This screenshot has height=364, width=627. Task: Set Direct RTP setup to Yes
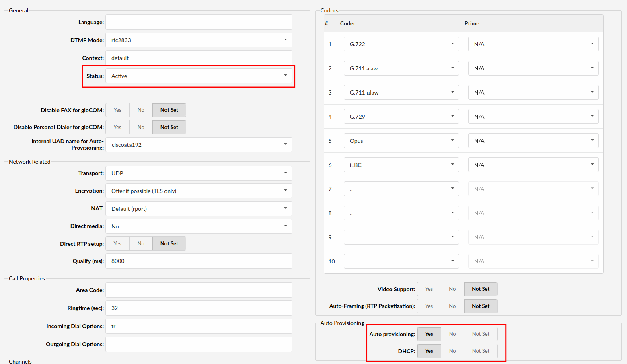pyautogui.click(x=117, y=243)
